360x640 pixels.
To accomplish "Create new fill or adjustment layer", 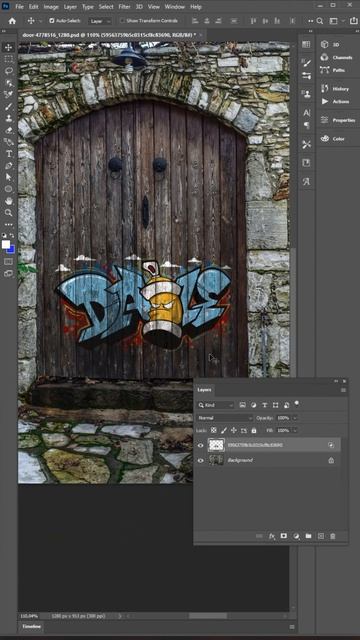I will pyautogui.click(x=296, y=536).
